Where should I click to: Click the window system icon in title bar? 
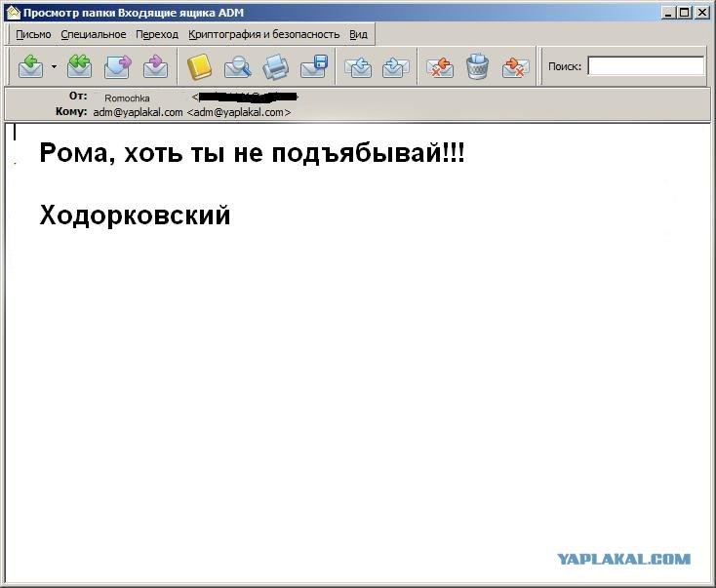(x=14, y=13)
